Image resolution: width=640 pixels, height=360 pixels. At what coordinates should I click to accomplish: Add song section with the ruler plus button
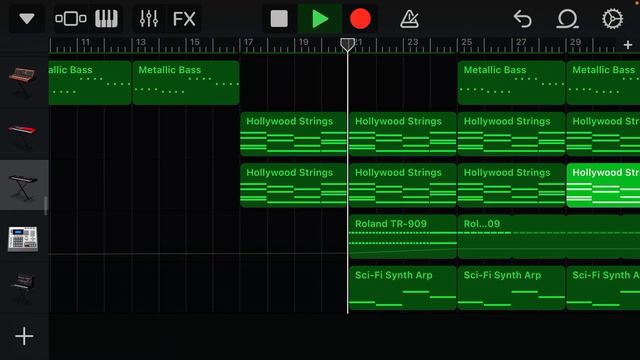pos(628,45)
